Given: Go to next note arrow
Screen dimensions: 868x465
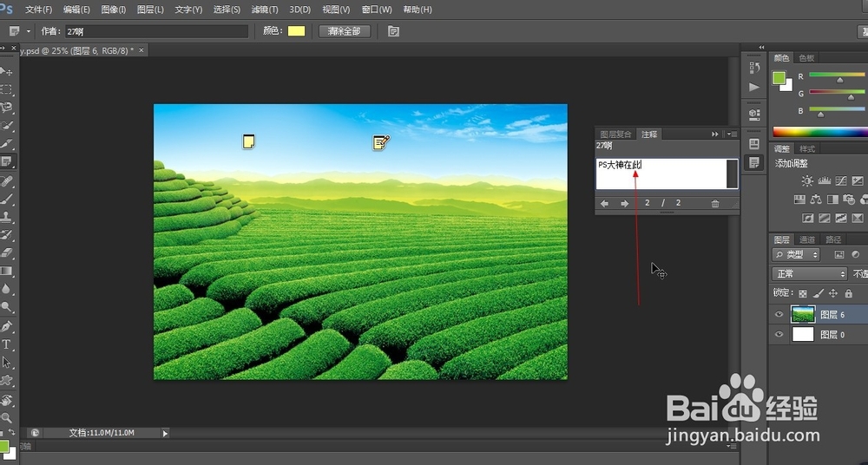Looking at the screenshot, I should point(624,203).
